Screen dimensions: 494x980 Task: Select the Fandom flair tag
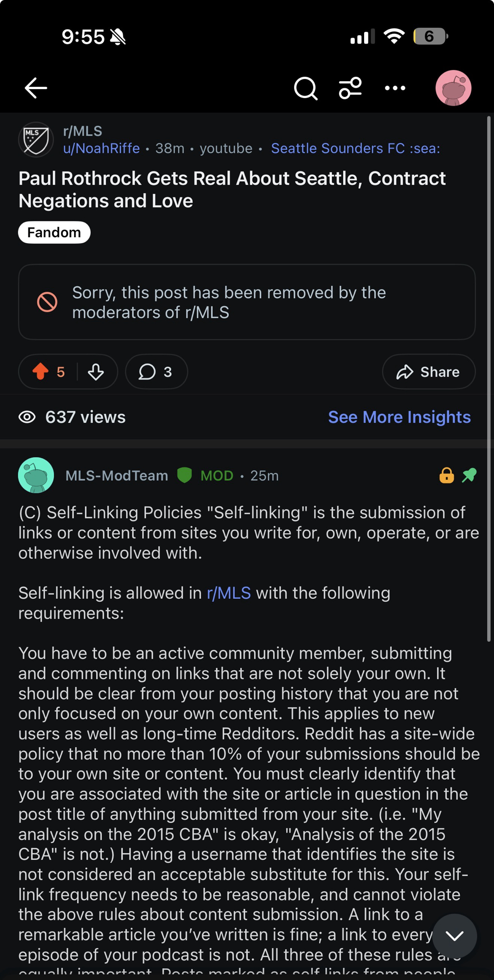54,232
